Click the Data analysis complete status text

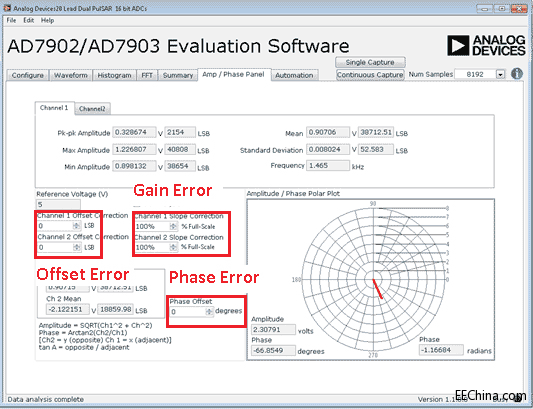coord(46,399)
